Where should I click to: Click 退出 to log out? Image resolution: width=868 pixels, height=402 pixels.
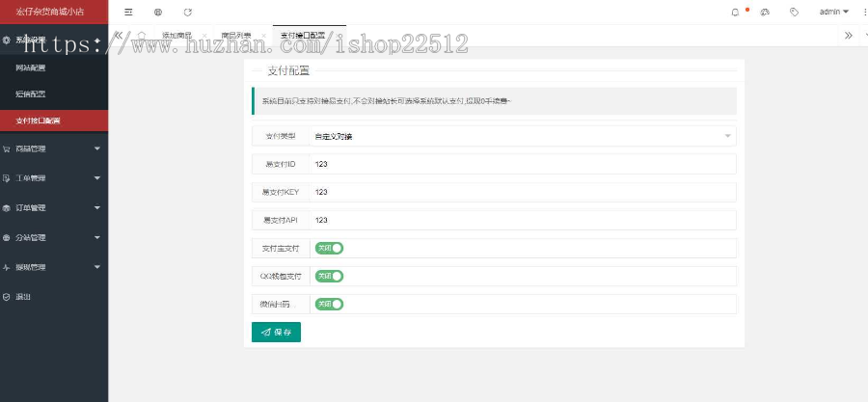point(23,297)
